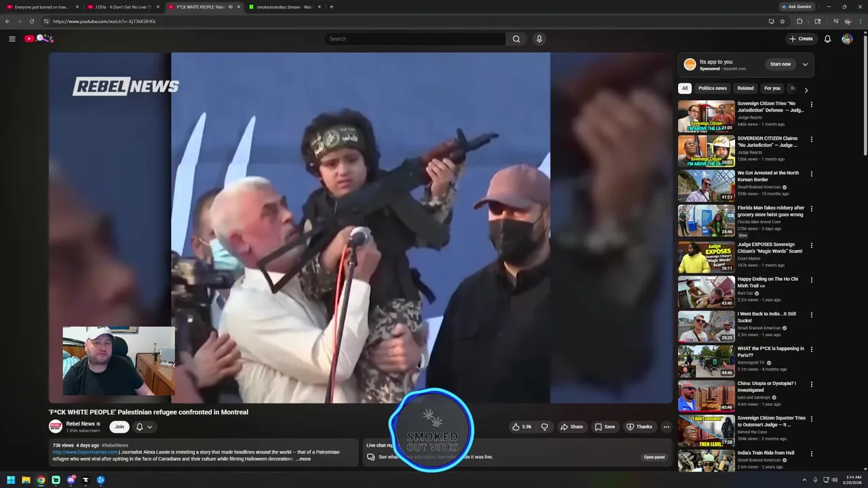The width and height of the screenshot is (868, 488).
Task: Switch to J Dilla browser tab
Action: pyautogui.click(x=123, y=7)
